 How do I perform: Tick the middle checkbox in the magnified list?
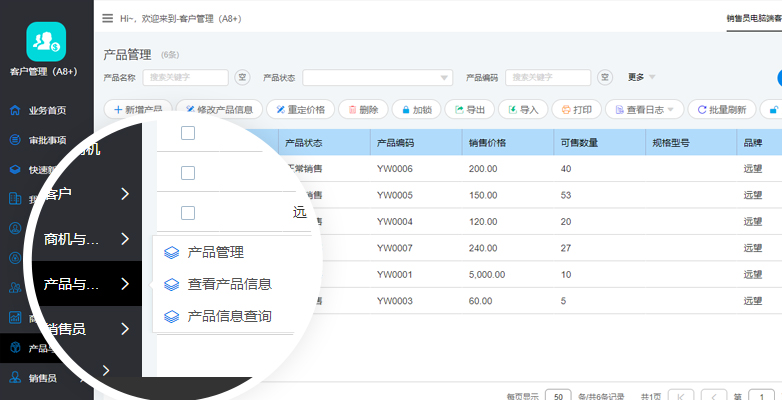click(x=188, y=173)
